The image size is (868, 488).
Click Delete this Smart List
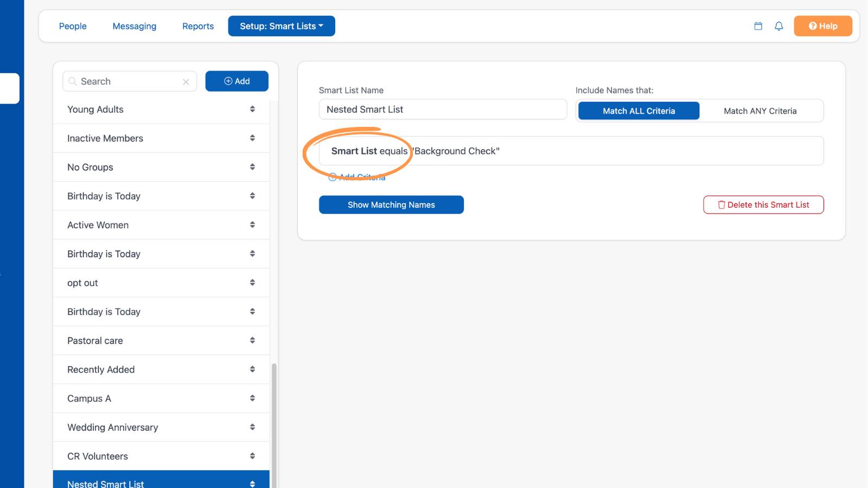763,205
